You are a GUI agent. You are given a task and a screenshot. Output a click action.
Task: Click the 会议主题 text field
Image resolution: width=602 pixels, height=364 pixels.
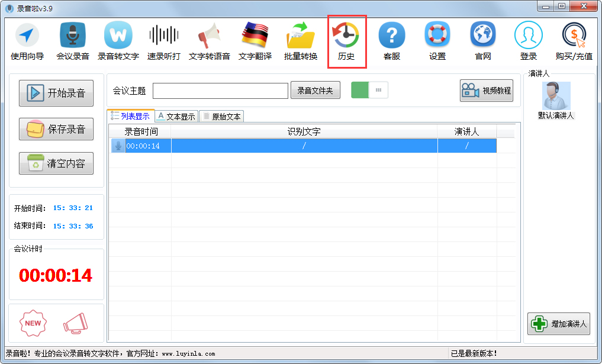pos(220,91)
